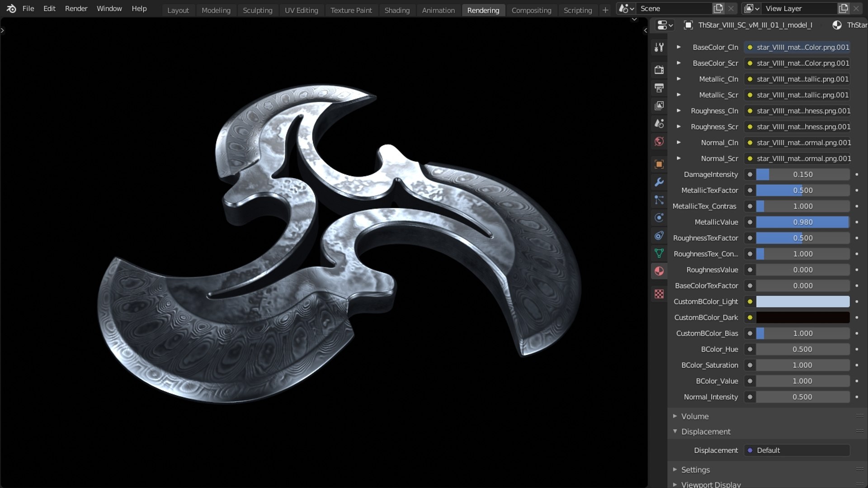Show the viewport sidebar using the right edge arrow
868x488 pixels.
[645, 30]
